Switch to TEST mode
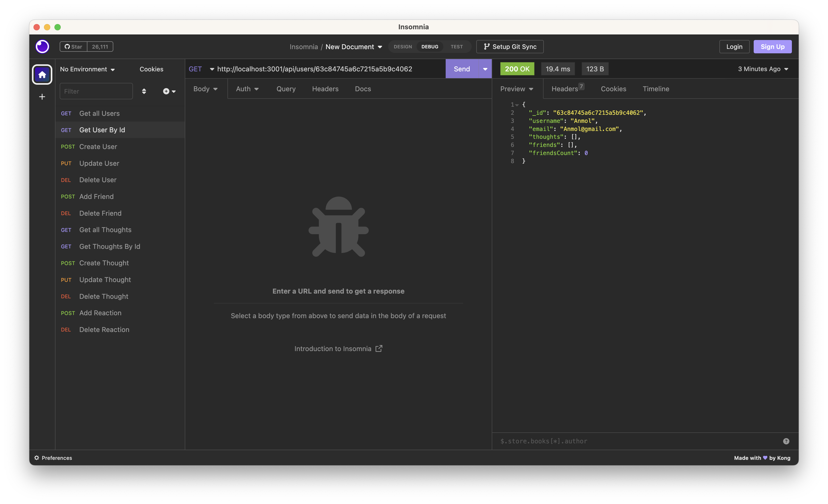828x504 pixels. (456, 47)
